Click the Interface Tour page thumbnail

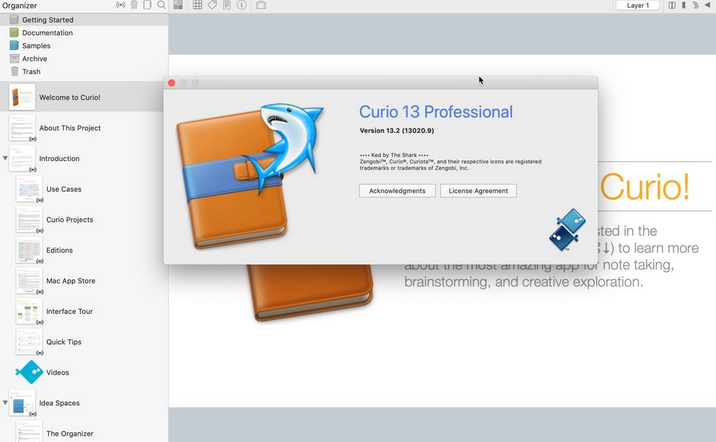click(x=29, y=311)
